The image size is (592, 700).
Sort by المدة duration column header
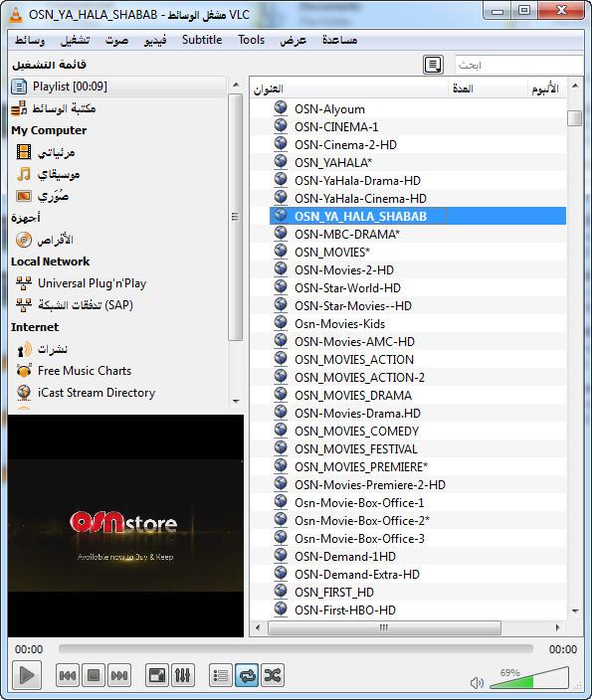[x=488, y=88]
